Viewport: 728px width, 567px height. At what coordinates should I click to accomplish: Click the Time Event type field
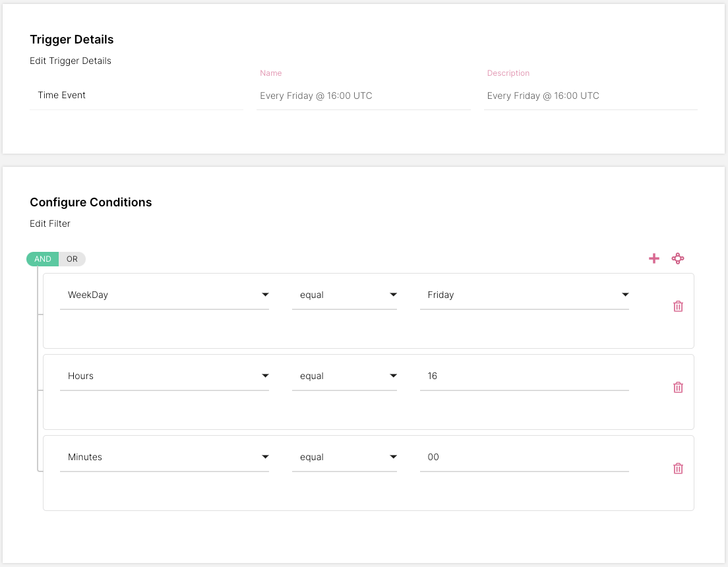pos(136,95)
